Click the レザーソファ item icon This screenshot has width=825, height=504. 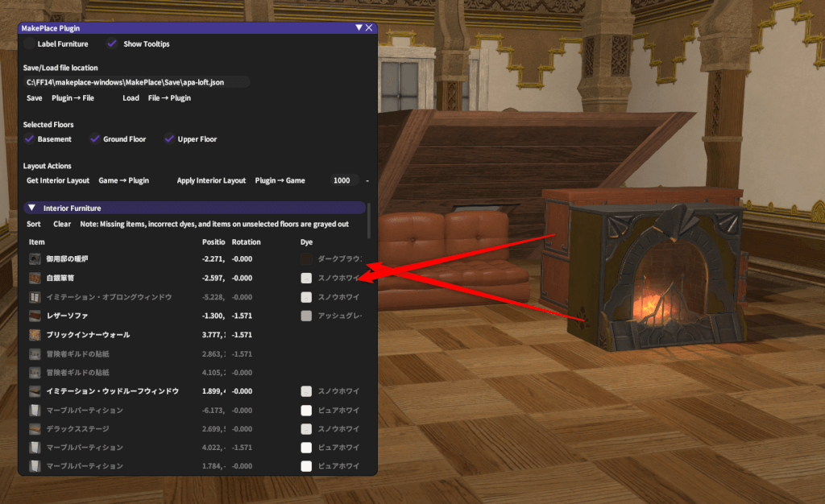[x=35, y=316]
